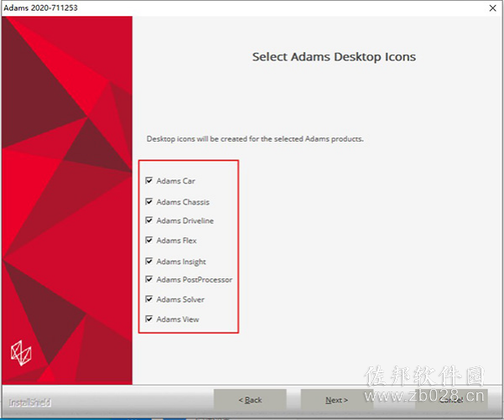Uncheck the Adams Car checkbox

coord(149,180)
